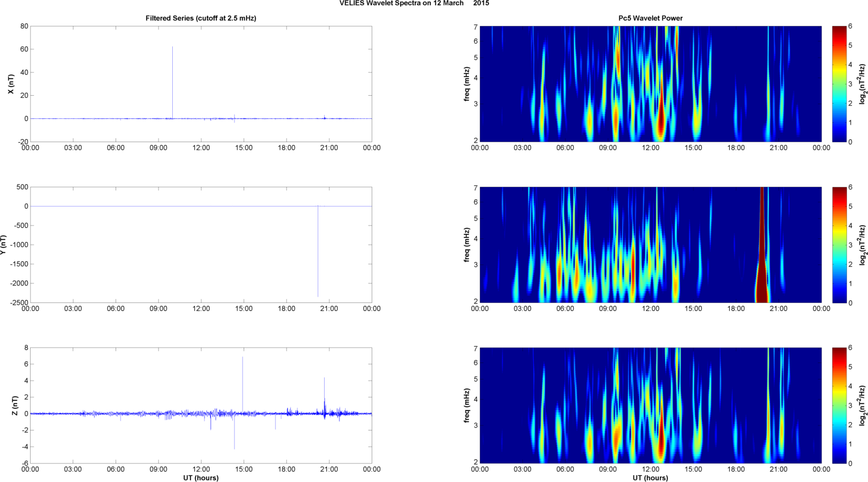Click the "80" tick on the X (nT) axis
The image size is (868, 482).
tap(24, 26)
